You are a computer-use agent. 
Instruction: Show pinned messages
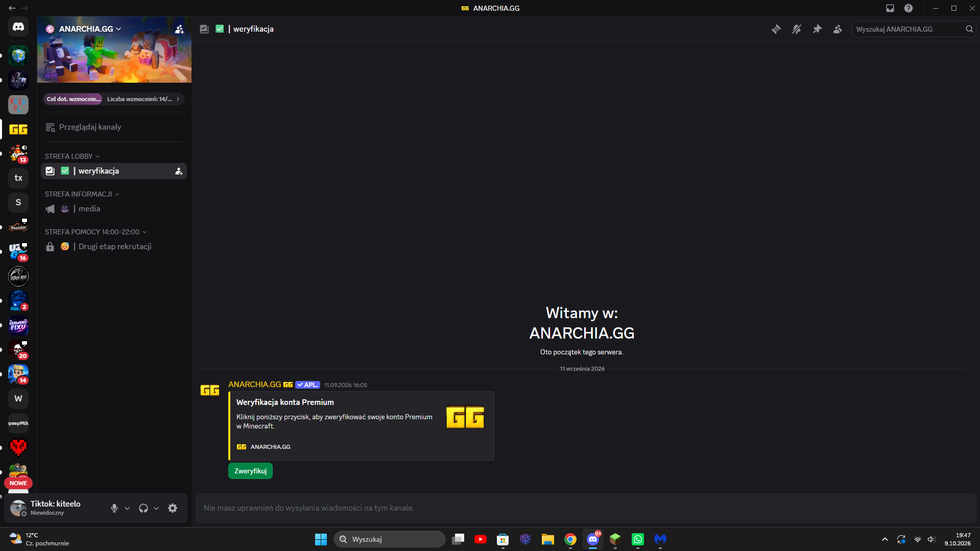[x=817, y=29]
